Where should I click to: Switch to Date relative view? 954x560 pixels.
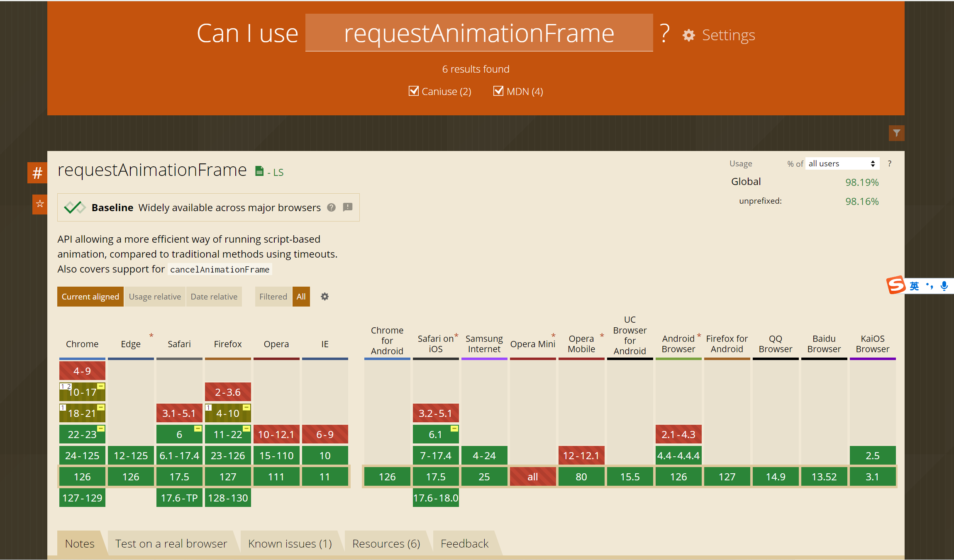(214, 297)
